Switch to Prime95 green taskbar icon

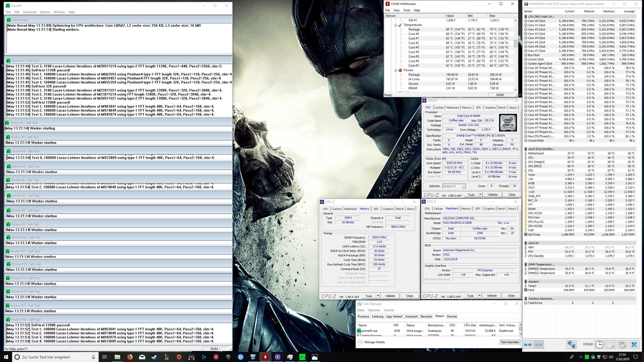click(x=302, y=357)
